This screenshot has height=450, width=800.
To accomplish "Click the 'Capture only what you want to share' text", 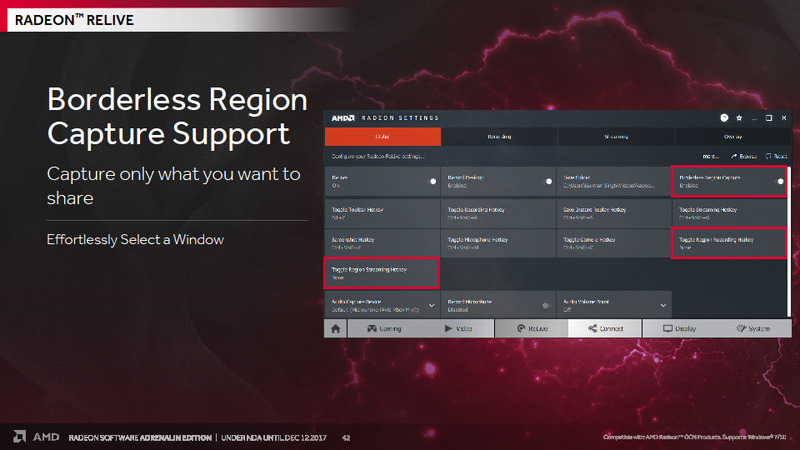I will (173, 186).
